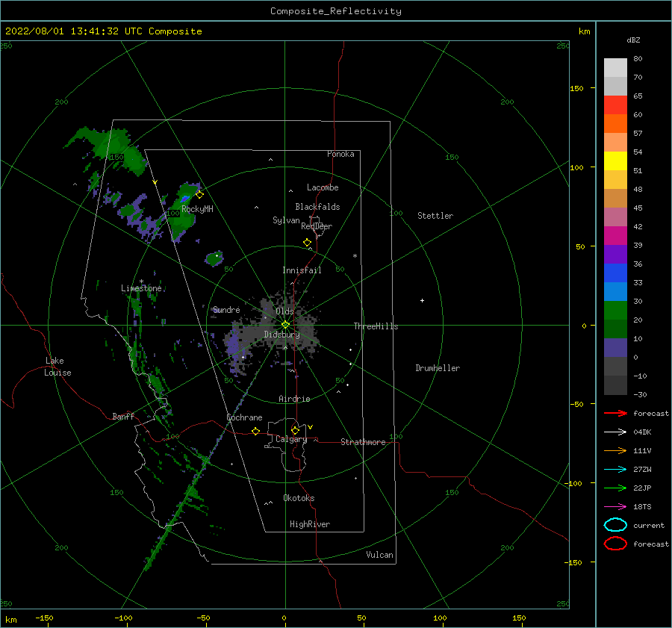This screenshot has width=672, height=628.
Task: Click the Strathmore city label
Action: pyautogui.click(x=363, y=442)
